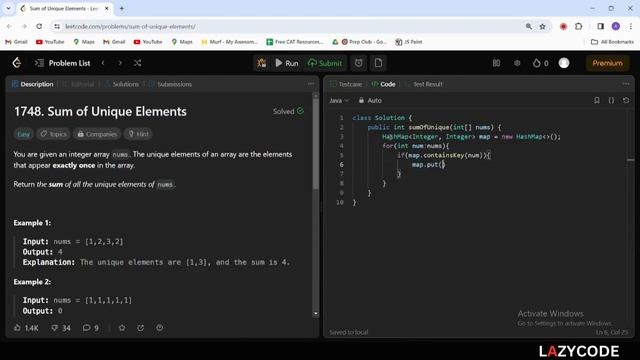Click the LeetCode logo icon
The width and height of the screenshot is (640, 360).
tap(17, 63)
